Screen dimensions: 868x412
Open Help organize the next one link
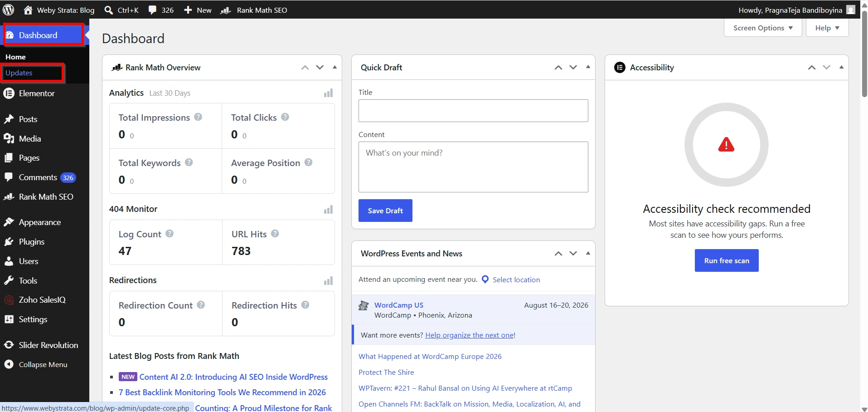click(469, 335)
